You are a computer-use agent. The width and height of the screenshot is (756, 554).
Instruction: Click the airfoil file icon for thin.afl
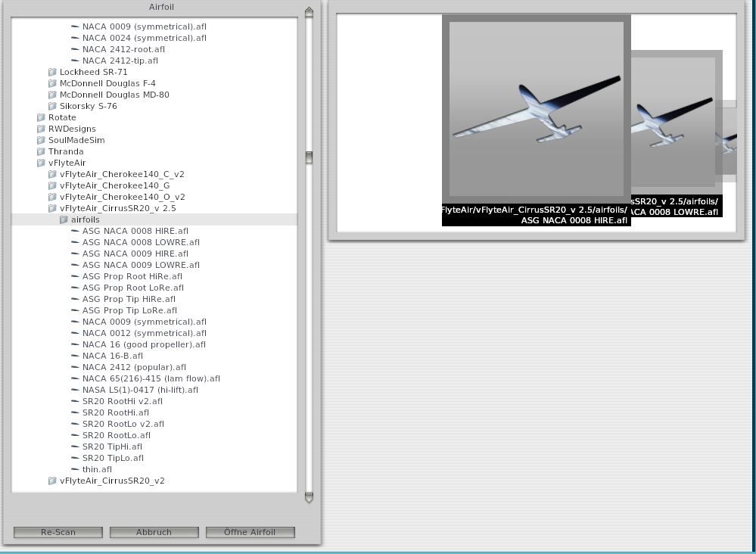pos(75,469)
